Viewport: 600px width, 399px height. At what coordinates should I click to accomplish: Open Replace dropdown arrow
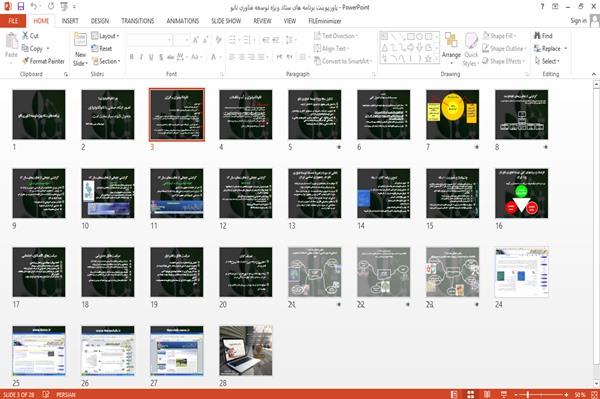(x=566, y=49)
